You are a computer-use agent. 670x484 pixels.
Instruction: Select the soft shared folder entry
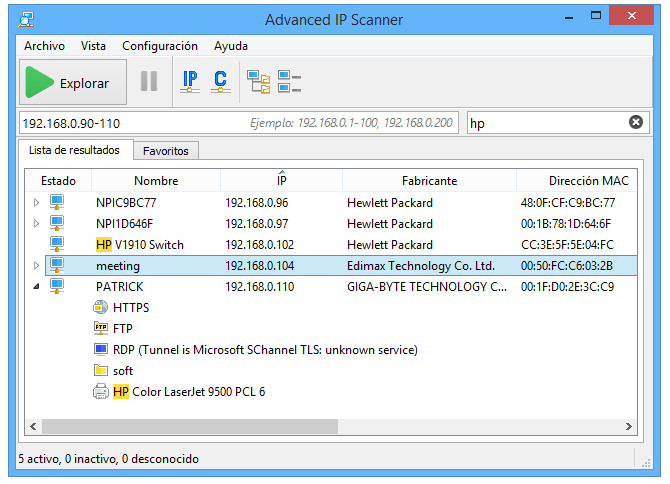[123, 371]
